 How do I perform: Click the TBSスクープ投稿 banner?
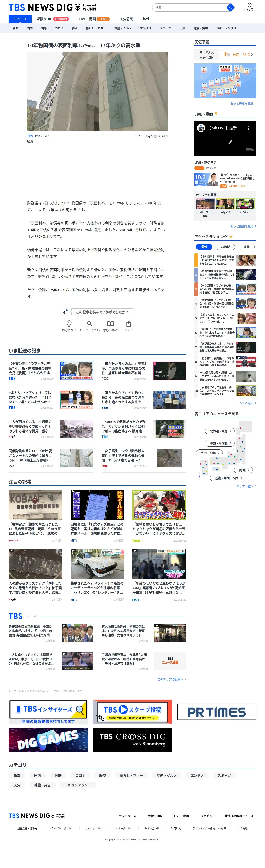(x=132, y=712)
